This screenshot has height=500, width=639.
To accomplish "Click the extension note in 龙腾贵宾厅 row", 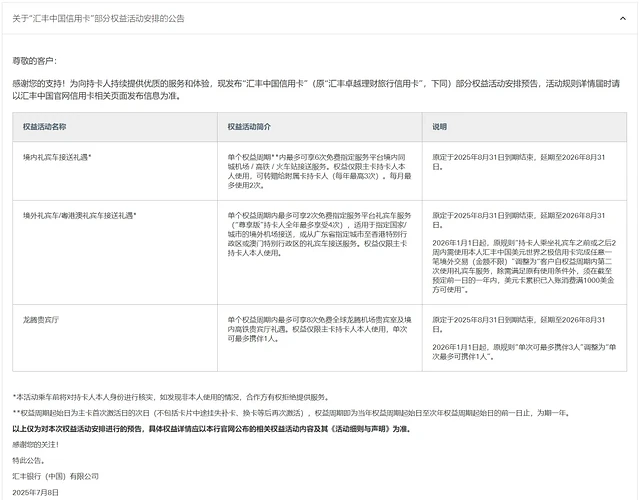I will coord(518,324).
